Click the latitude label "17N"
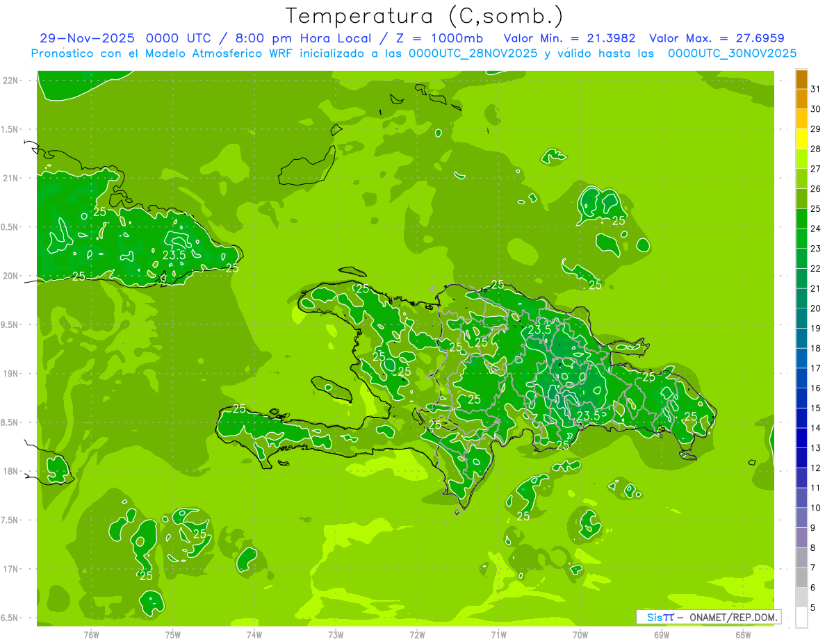Viewport: 834px width, 644px height. [11, 570]
